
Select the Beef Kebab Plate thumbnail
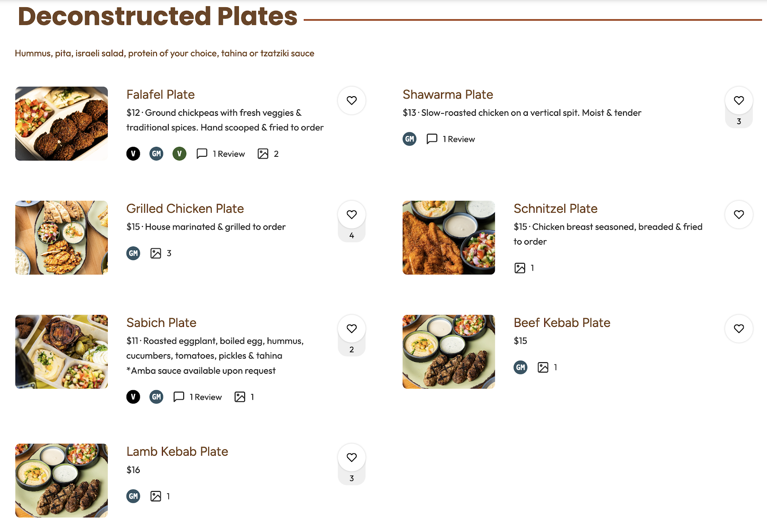point(449,352)
